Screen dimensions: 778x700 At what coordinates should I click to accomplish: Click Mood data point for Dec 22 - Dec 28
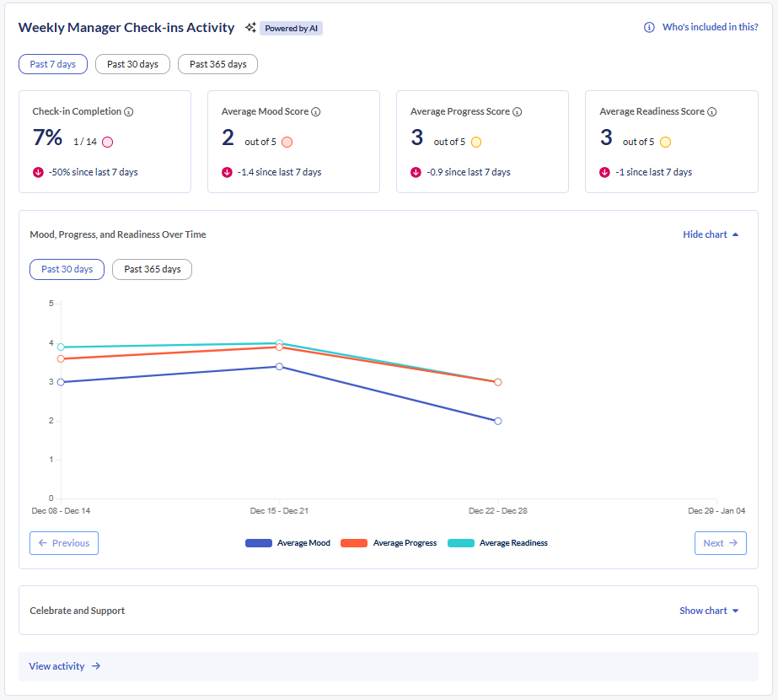(498, 421)
